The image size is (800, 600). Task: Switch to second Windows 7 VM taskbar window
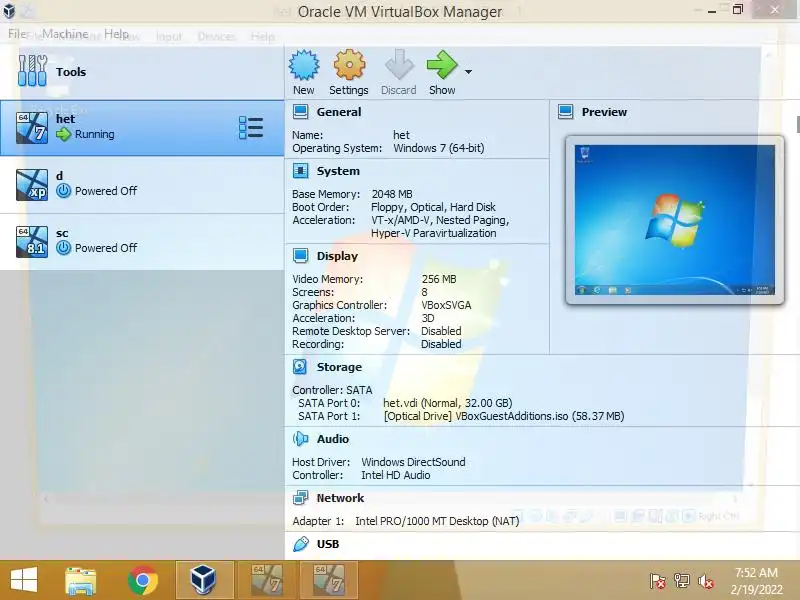point(329,580)
